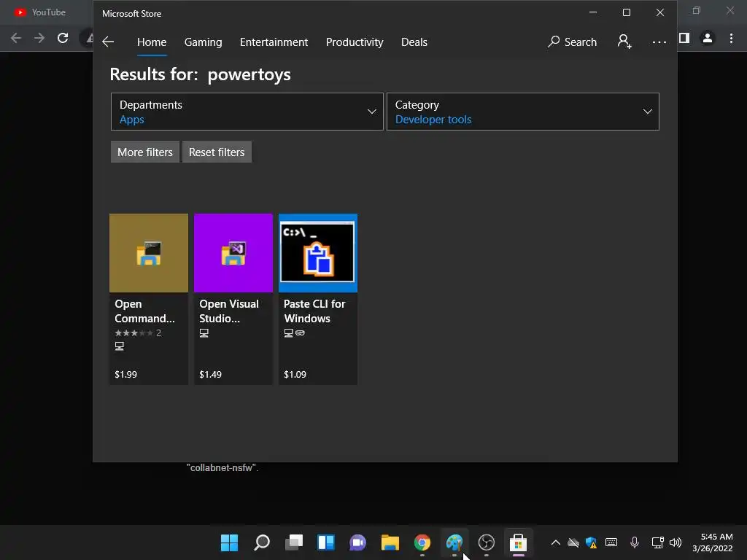The image size is (747, 560).
Task: Click the browser back arrow in Chrome
Action: coord(16,38)
